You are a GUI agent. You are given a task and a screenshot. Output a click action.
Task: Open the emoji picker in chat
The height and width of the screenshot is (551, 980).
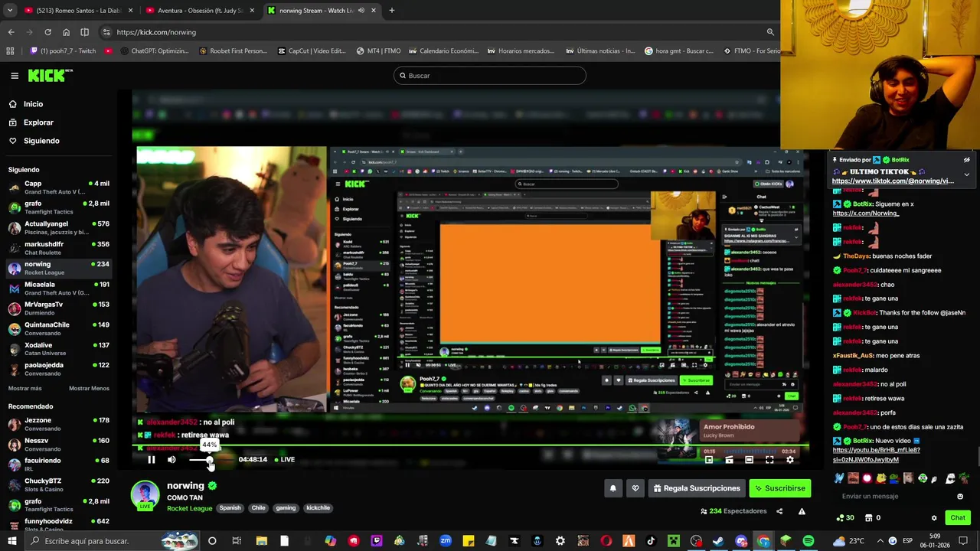[960, 496]
